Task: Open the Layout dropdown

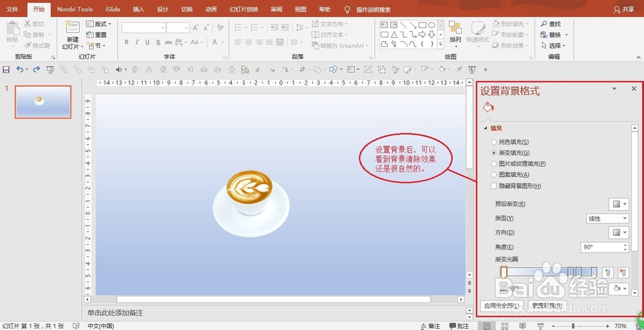Action: tap(99, 24)
